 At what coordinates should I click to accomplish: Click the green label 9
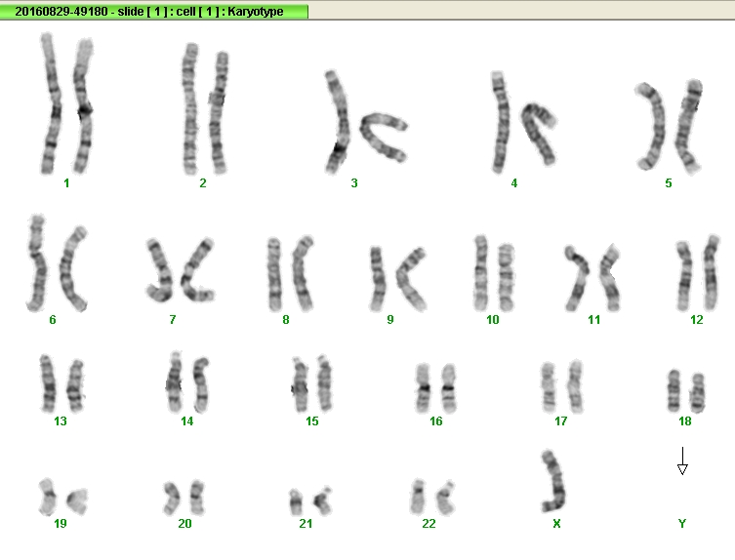click(390, 320)
